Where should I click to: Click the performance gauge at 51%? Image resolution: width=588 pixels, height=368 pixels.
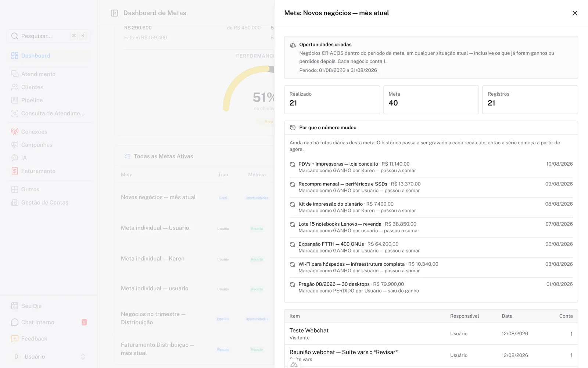(248, 88)
